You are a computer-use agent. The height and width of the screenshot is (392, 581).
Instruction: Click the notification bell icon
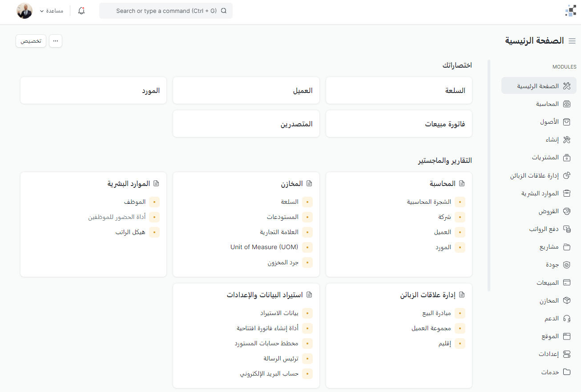click(x=81, y=11)
